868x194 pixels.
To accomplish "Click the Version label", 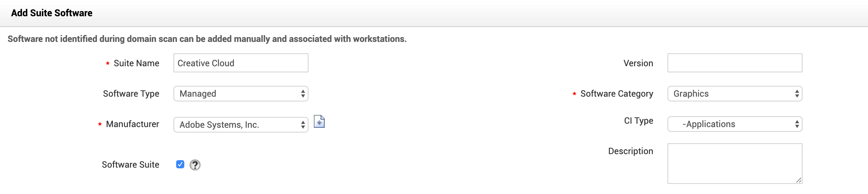I will (x=638, y=63).
